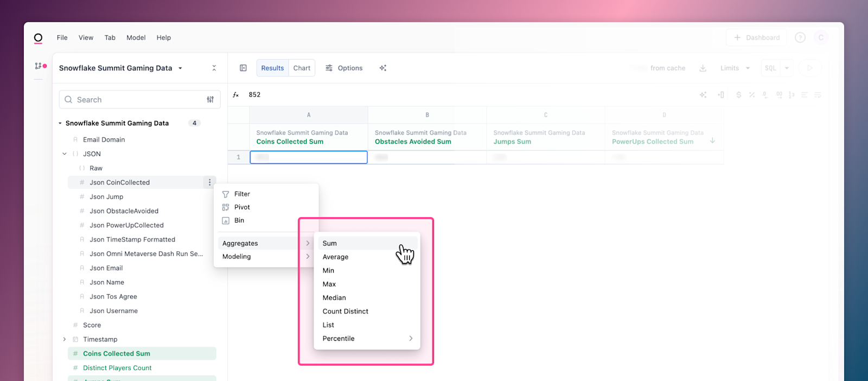Open the Model menu

pyautogui.click(x=136, y=37)
